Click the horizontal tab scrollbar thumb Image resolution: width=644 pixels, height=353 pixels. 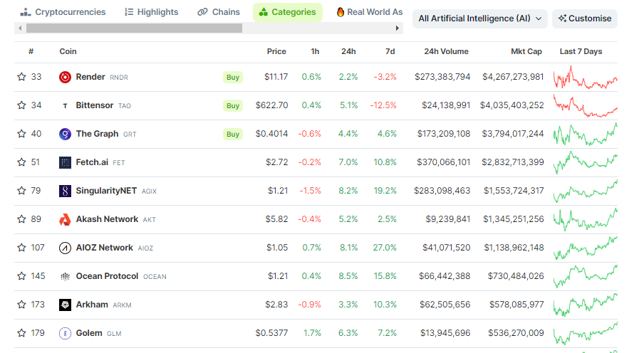click(135, 28)
